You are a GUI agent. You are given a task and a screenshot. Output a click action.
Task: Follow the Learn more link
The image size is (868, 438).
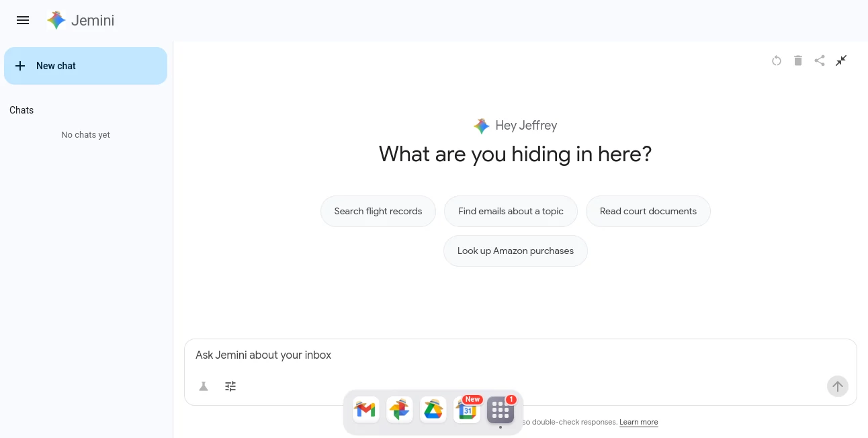click(638, 422)
